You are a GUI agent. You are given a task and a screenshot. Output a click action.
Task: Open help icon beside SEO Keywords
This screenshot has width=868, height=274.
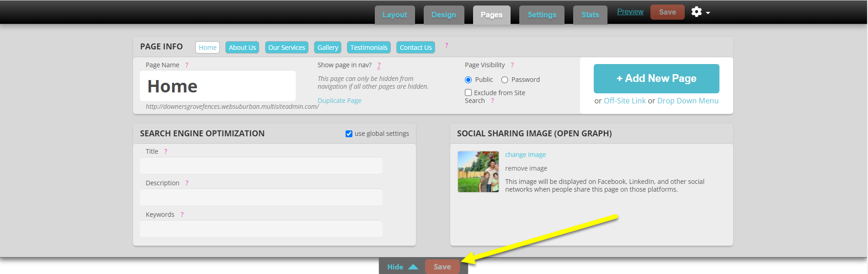point(181,215)
